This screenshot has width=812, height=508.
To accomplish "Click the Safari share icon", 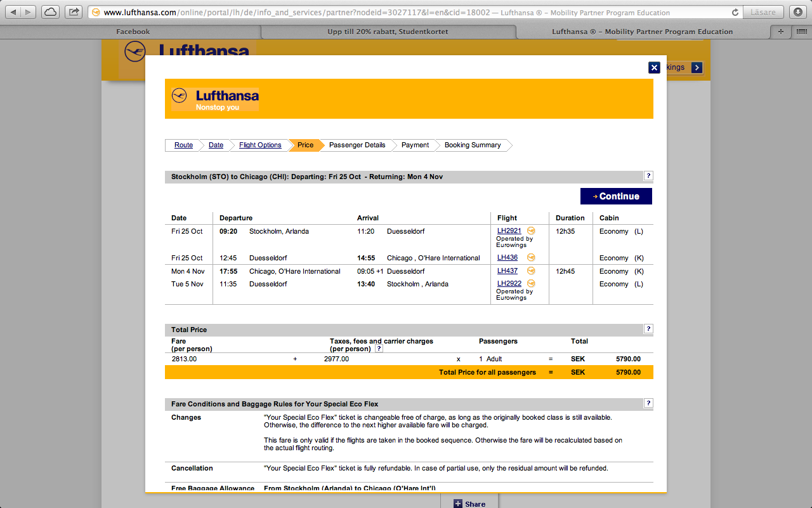I will 74,12.
